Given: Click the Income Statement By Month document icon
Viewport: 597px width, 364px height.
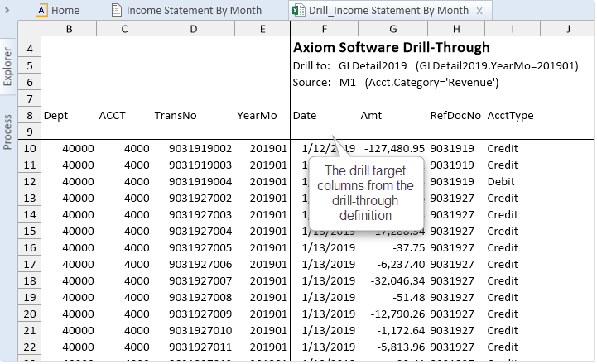Looking at the screenshot, I should click(117, 10).
